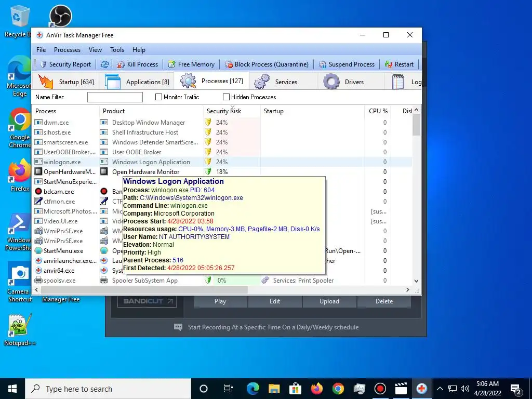Focus the Name Filter input field
532x399 pixels.
115,97
